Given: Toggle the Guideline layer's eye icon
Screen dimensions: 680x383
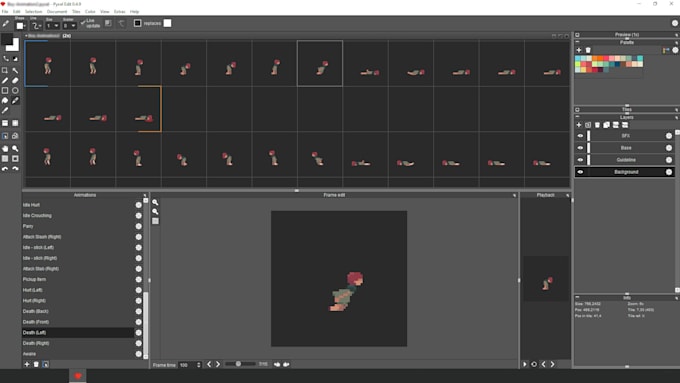Looking at the screenshot, I should tap(580, 160).
